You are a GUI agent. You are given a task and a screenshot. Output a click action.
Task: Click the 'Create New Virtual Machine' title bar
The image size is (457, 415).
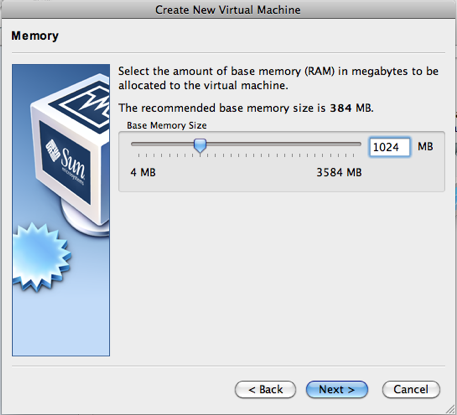coord(228,10)
